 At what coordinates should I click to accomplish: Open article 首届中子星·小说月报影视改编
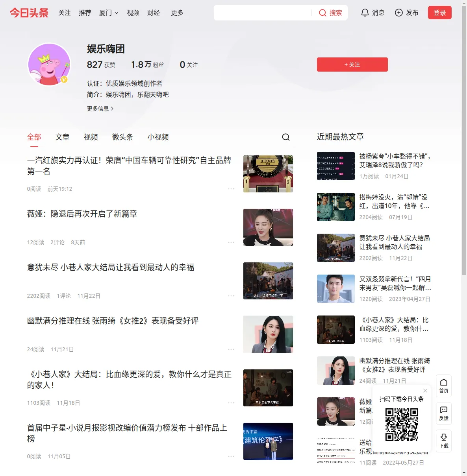pos(127,433)
